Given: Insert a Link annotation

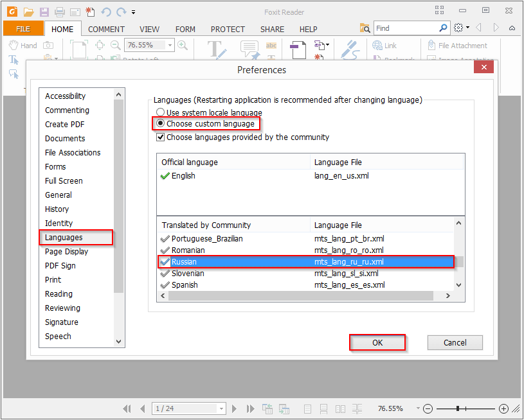Looking at the screenshot, I should pyautogui.click(x=386, y=45).
